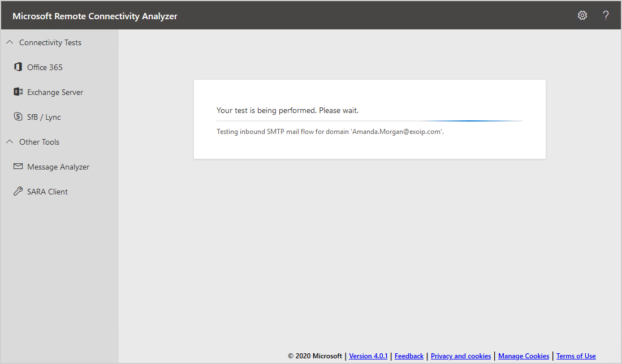Open the Feedback link
The image size is (622, 364).
409,356
